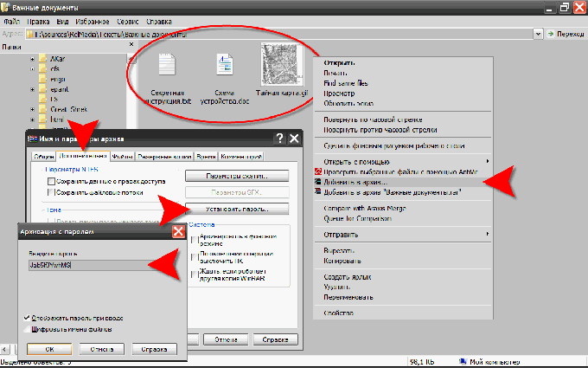Click WinRAR icon beside Добавить в архив "Важные документы.rar"
Image resolution: width=588 pixels, height=368 pixels.
click(x=318, y=192)
